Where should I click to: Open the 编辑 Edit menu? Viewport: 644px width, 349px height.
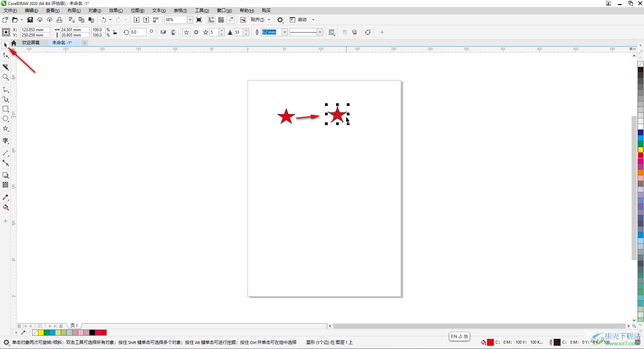click(x=32, y=10)
